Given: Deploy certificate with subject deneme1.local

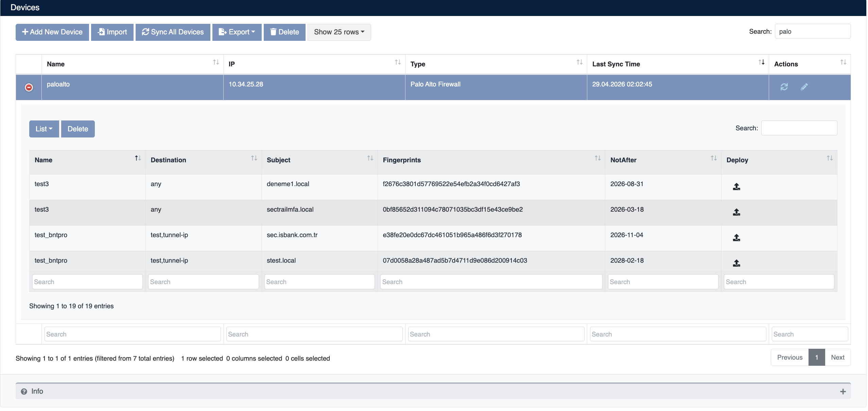Looking at the screenshot, I should coord(736,186).
